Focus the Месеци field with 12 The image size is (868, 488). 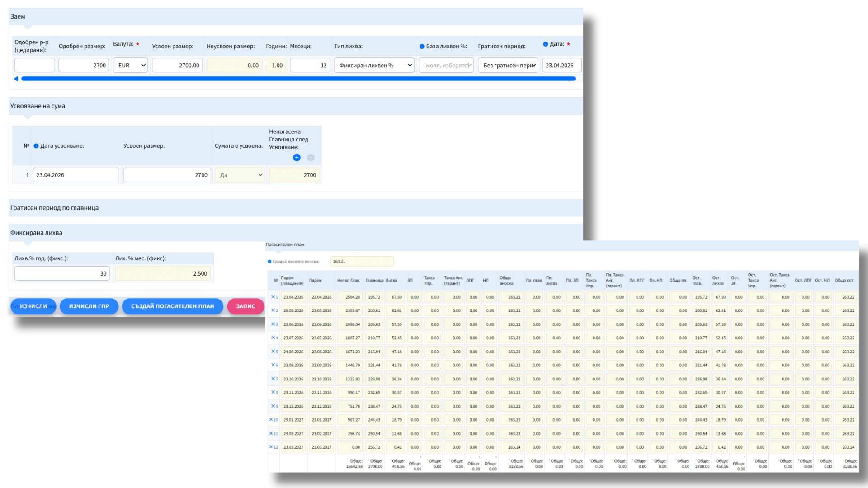click(x=310, y=65)
